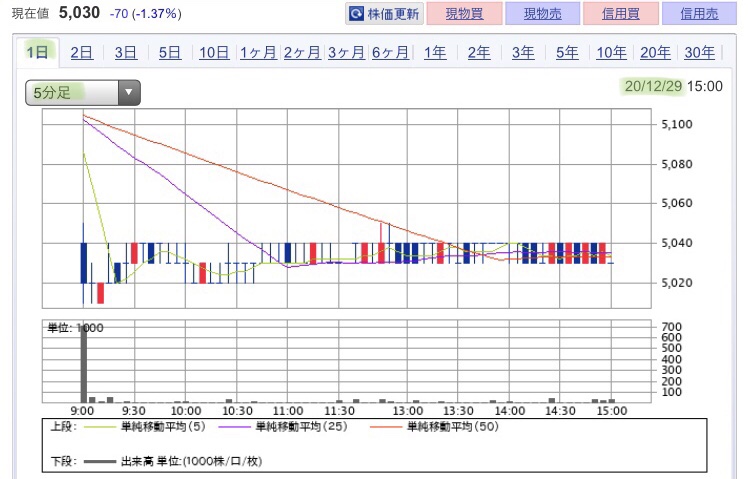View the 3年 chart period
This screenshot has width=749, height=479.
(523, 52)
